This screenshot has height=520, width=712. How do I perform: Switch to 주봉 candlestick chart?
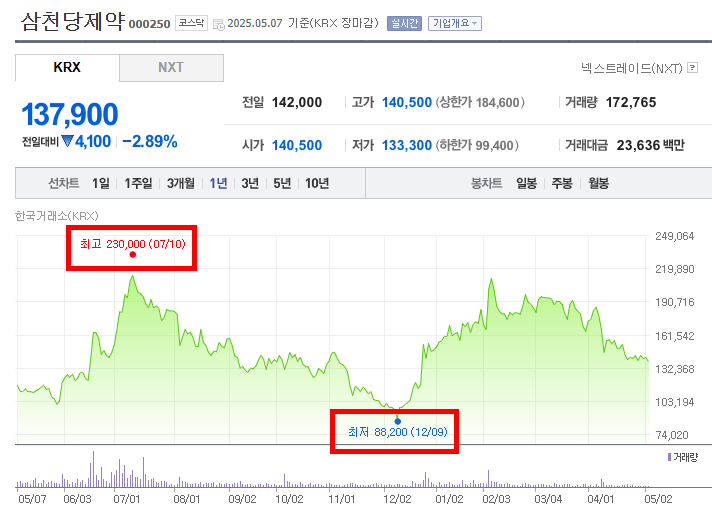pyautogui.click(x=562, y=183)
